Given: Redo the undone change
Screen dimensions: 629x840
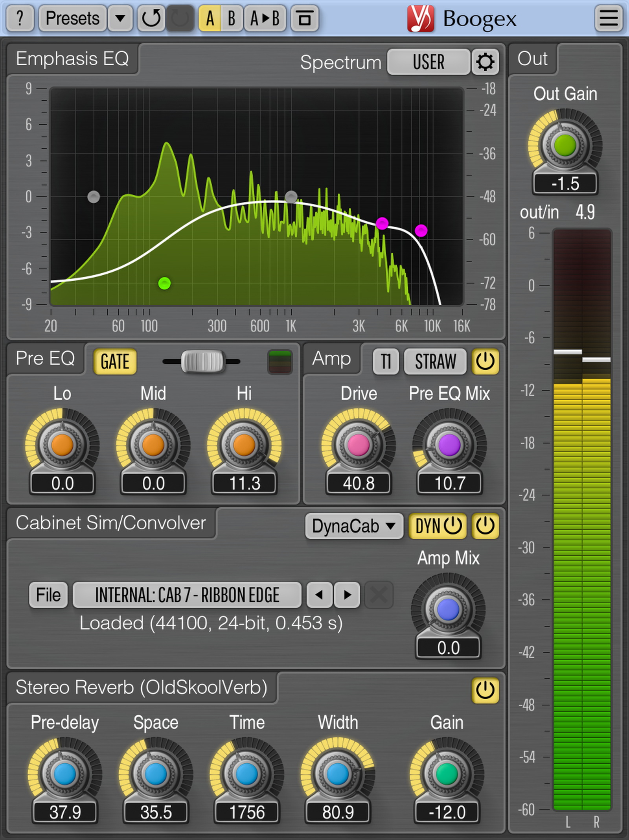Looking at the screenshot, I should tap(180, 18).
